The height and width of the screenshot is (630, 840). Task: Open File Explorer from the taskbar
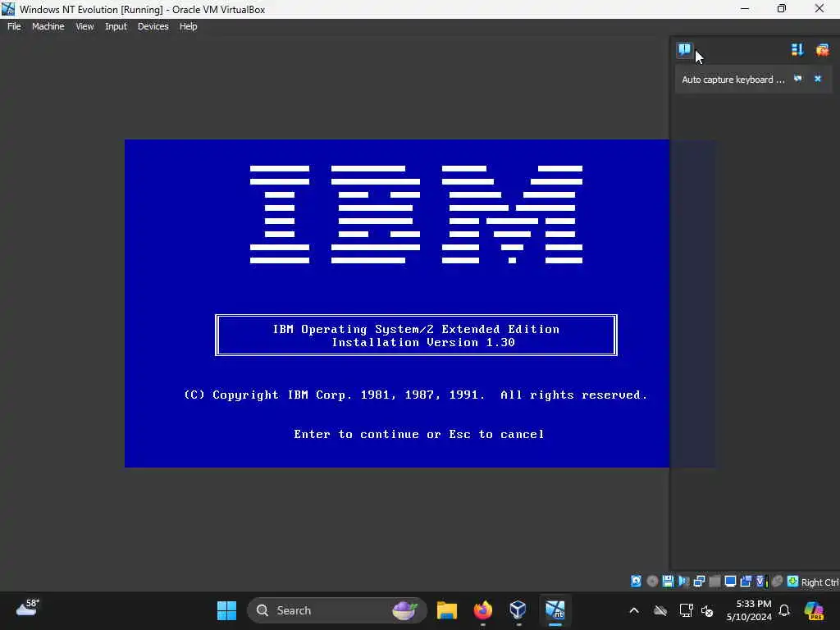(x=447, y=610)
